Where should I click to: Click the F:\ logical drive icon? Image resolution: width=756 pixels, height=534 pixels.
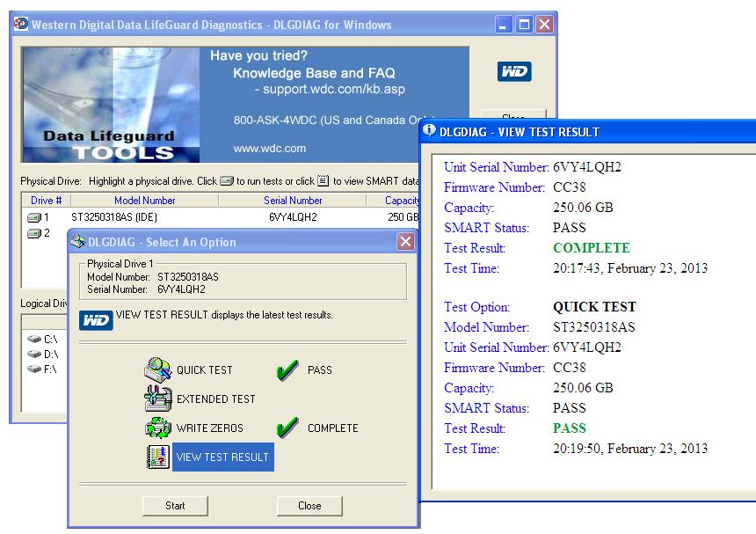coord(34,369)
